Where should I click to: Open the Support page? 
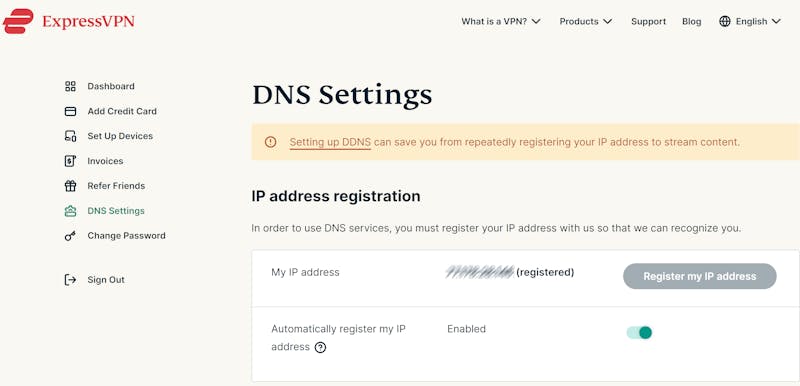[648, 21]
